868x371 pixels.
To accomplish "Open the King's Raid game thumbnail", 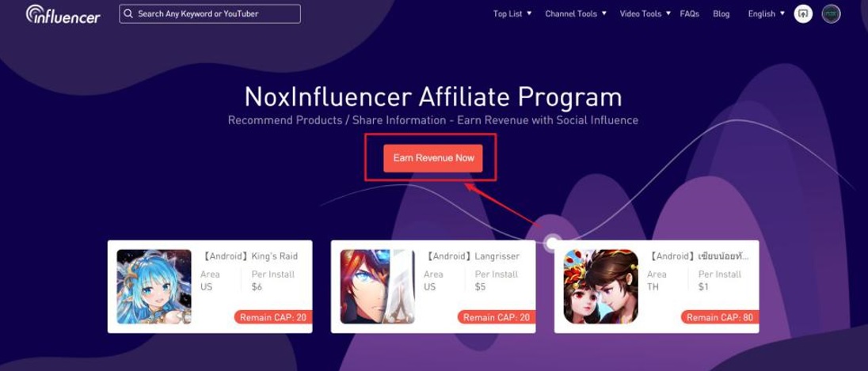I will (x=154, y=286).
